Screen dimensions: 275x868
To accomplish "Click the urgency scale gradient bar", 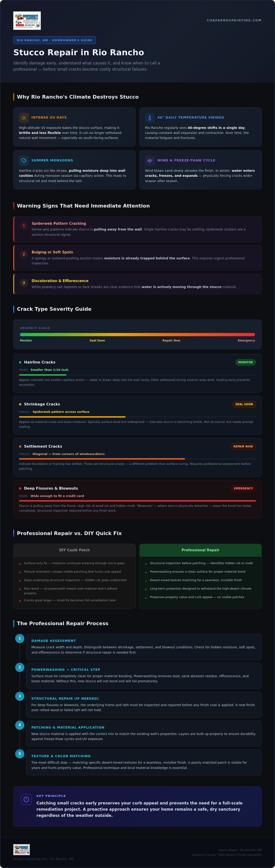I will (137, 335).
